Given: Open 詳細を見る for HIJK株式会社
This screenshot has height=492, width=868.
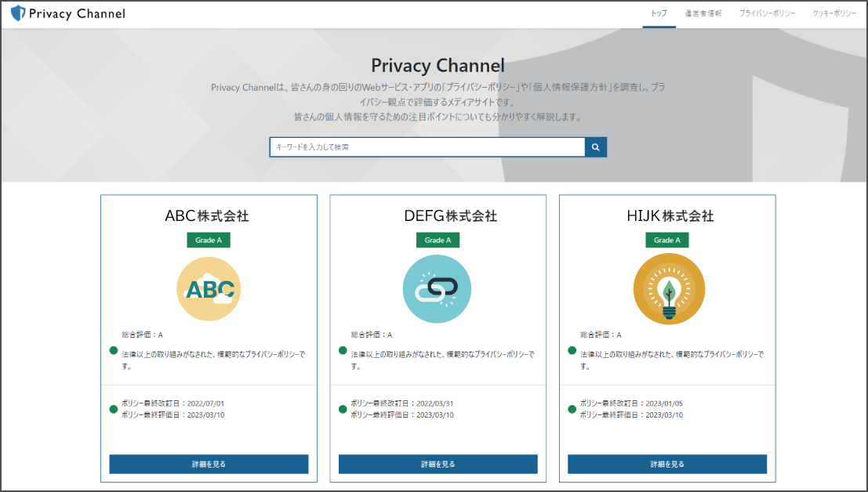Looking at the screenshot, I should 666,464.
